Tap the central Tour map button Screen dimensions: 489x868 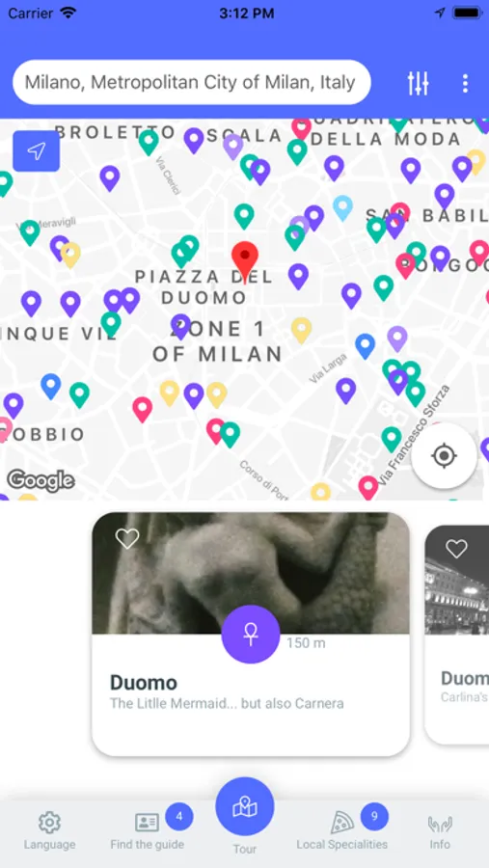[x=245, y=807]
